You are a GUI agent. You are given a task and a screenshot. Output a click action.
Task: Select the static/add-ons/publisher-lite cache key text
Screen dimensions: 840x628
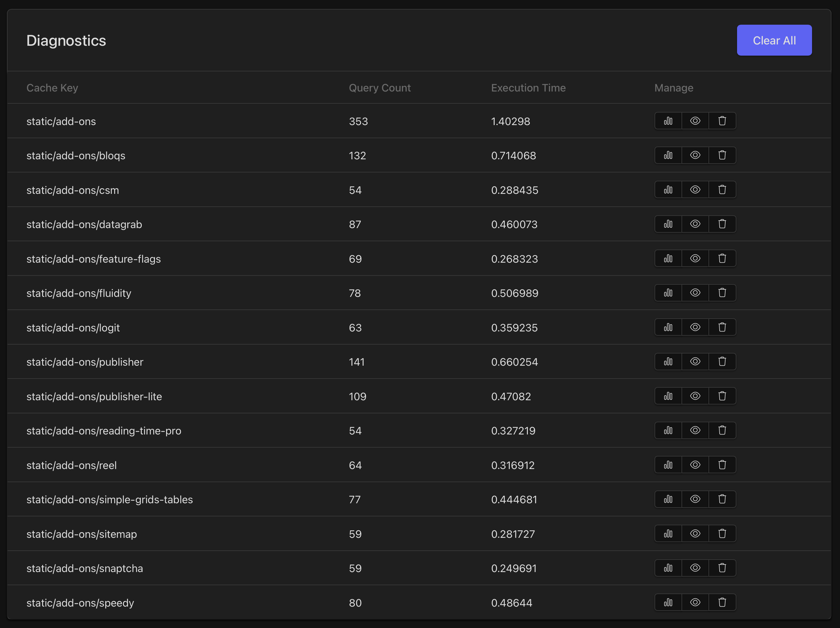(x=94, y=396)
